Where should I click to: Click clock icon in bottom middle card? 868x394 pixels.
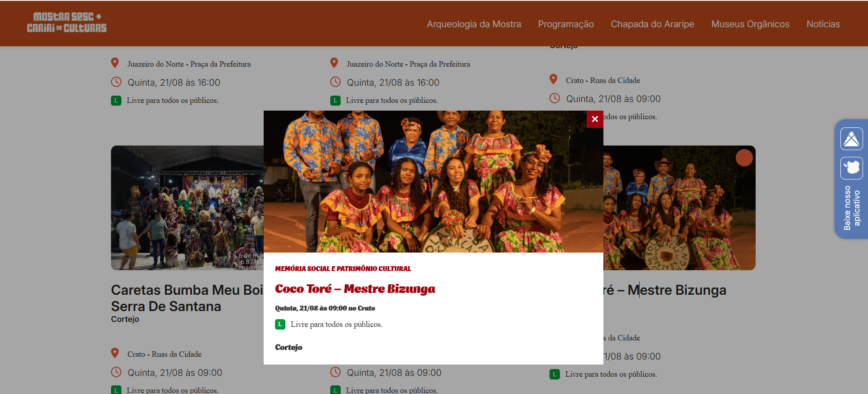pos(335,372)
